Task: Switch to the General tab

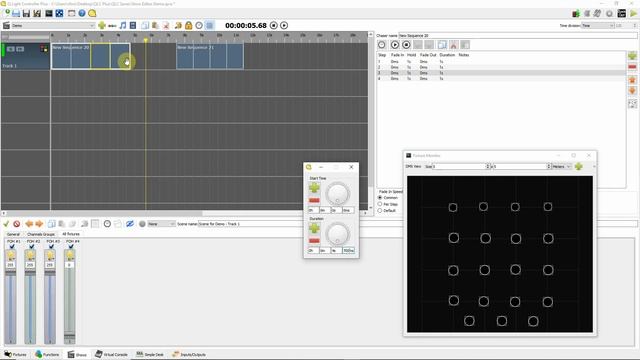Action: (x=13, y=234)
